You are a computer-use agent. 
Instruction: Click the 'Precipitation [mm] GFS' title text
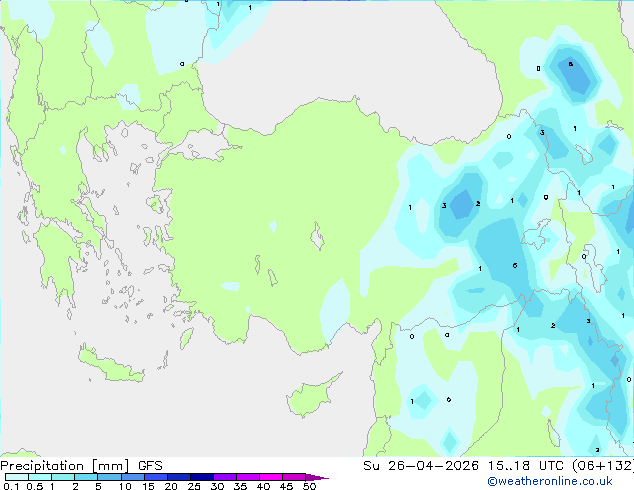point(81,466)
